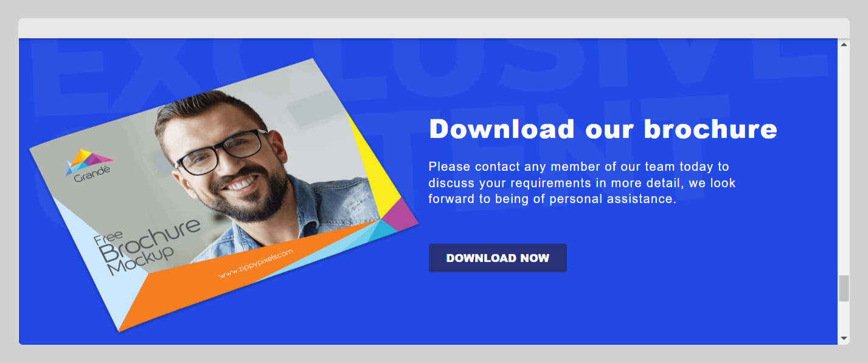Click the 'Download our brochure' heading
The width and height of the screenshot is (868, 363).
[603, 129]
